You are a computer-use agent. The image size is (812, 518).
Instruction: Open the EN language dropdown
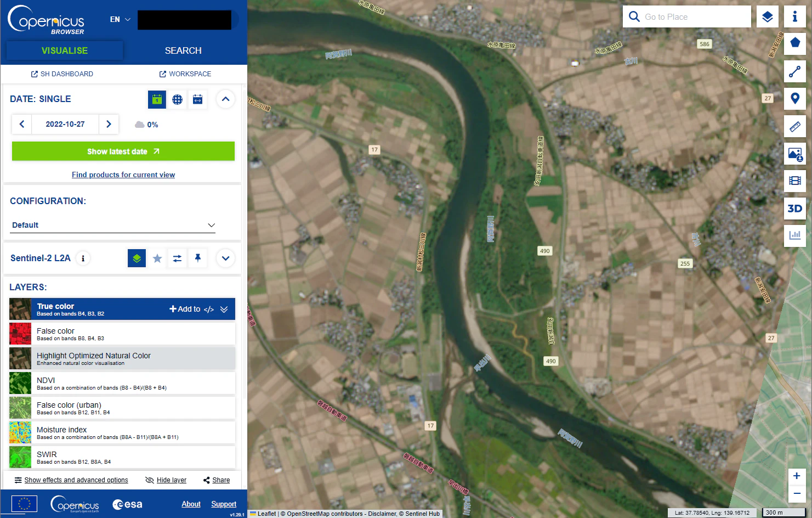(120, 19)
